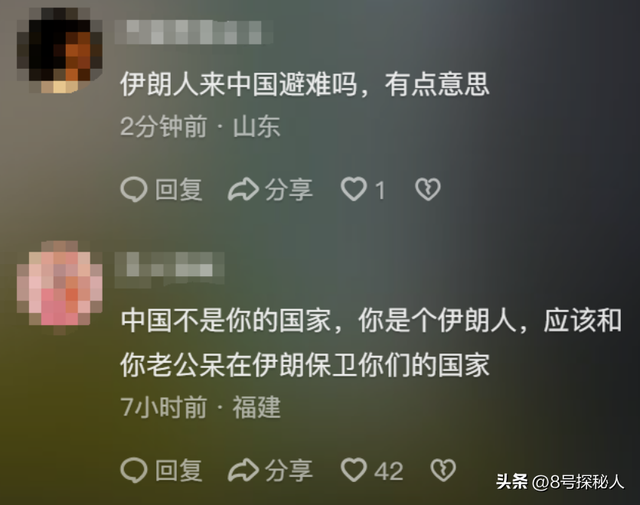640x505 pixels.
Task: Open the pink pixelated avatar of second commenter
Action: point(59,287)
